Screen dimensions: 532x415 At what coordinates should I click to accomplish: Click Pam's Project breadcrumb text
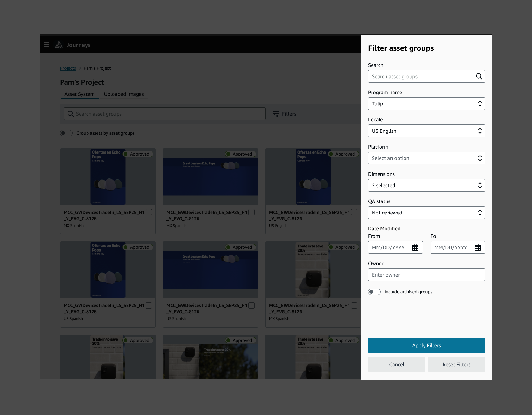pos(97,68)
